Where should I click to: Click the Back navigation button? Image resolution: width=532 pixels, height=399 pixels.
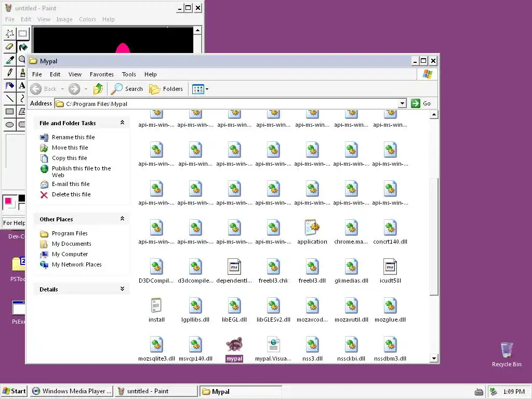(x=43, y=89)
